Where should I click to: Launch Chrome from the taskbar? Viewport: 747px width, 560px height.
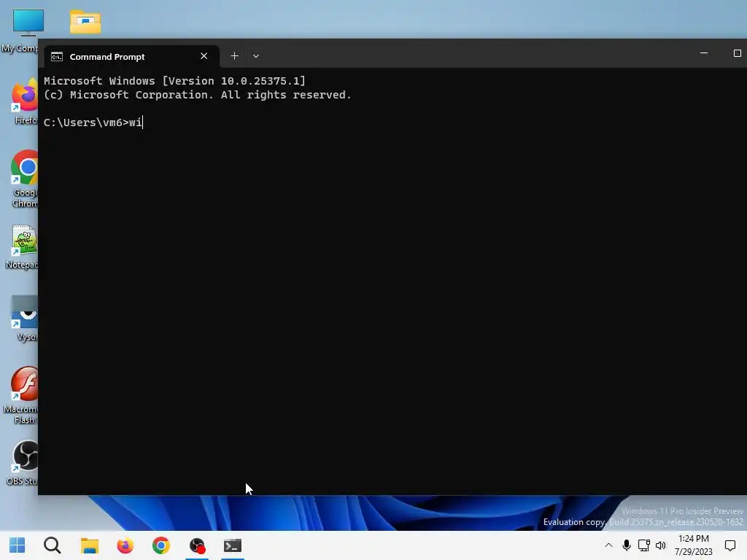[x=161, y=545]
